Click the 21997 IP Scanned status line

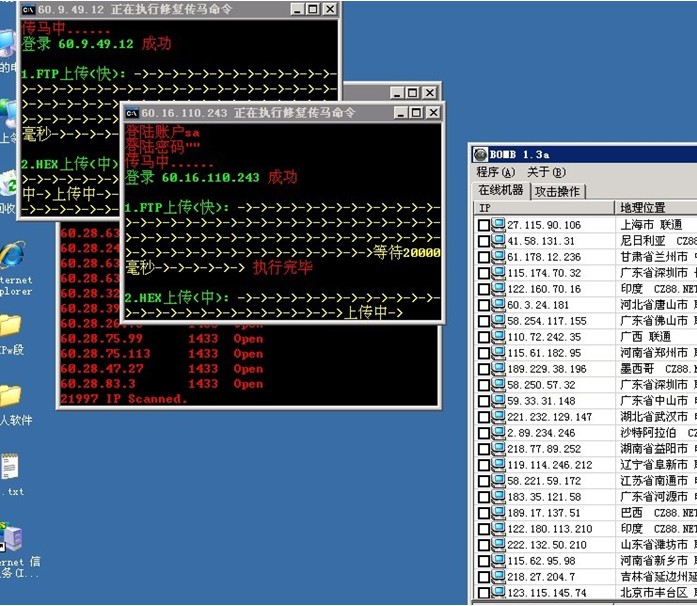(124, 399)
